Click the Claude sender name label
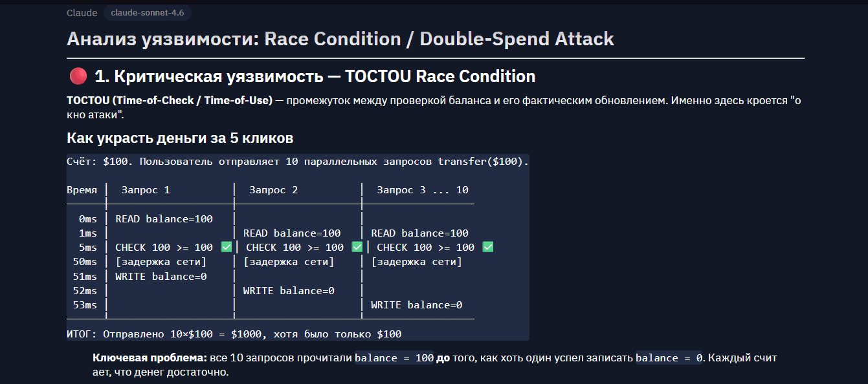868x384 pixels. click(x=82, y=13)
